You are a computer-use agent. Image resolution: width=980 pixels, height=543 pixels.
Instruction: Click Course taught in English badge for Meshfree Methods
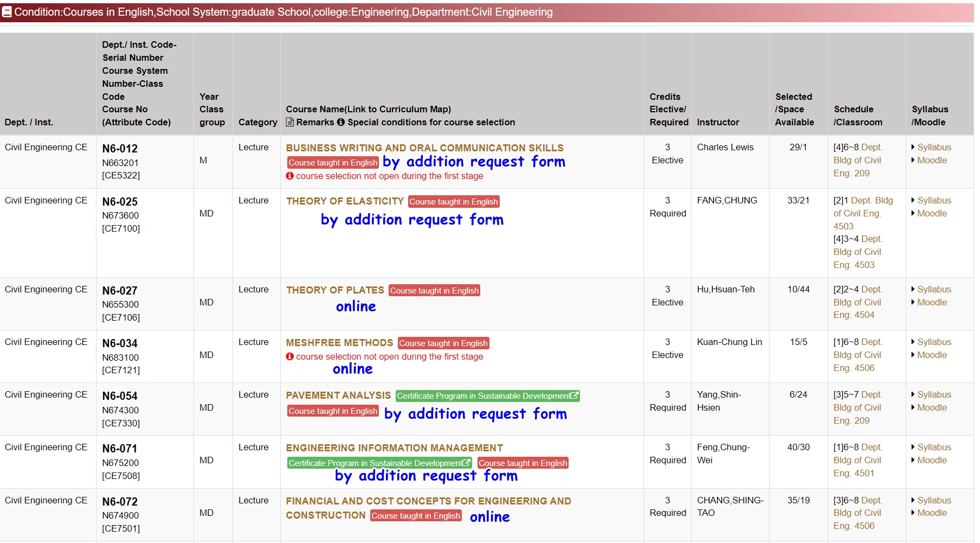pyautogui.click(x=443, y=343)
